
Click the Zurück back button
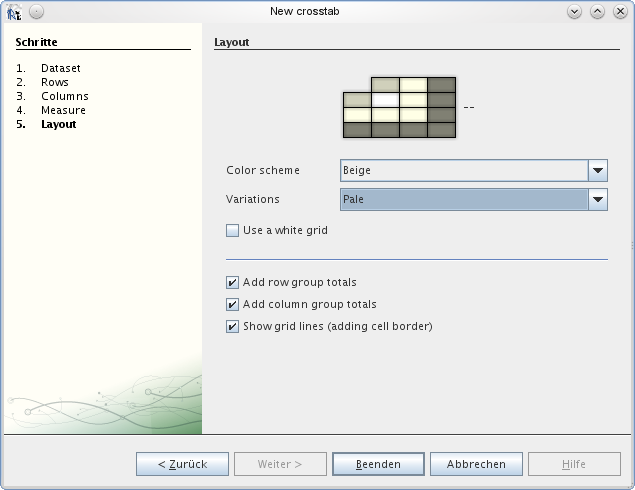pos(182,464)
